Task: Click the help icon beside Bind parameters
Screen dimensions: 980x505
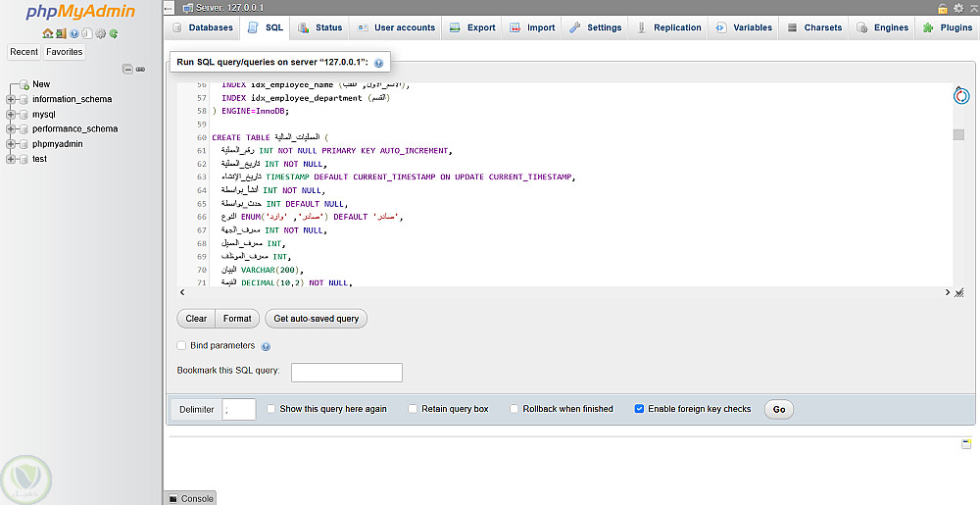Action: [x=266, y=346]
